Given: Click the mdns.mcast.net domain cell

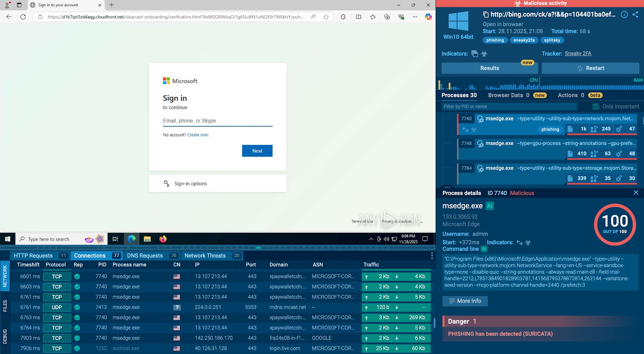Looking at the screenshot, I should [288, 307].
